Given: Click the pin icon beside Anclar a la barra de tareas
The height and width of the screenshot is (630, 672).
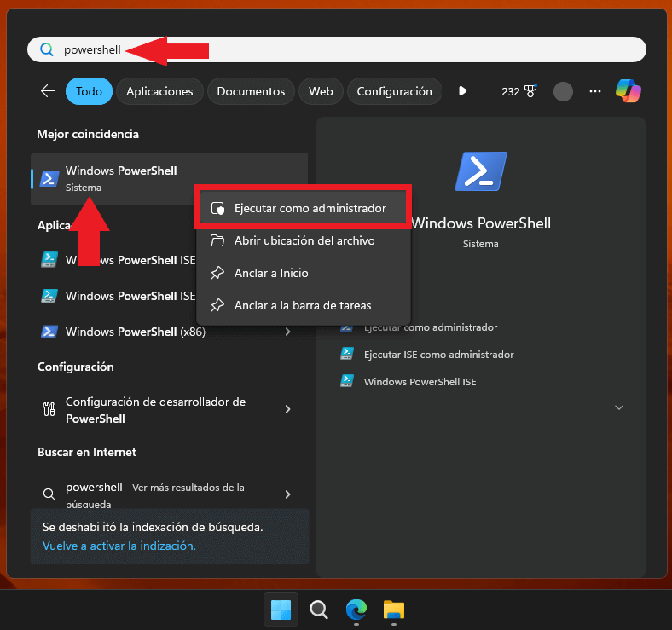Looking at the screenshot, I should [x=217, y=305].
